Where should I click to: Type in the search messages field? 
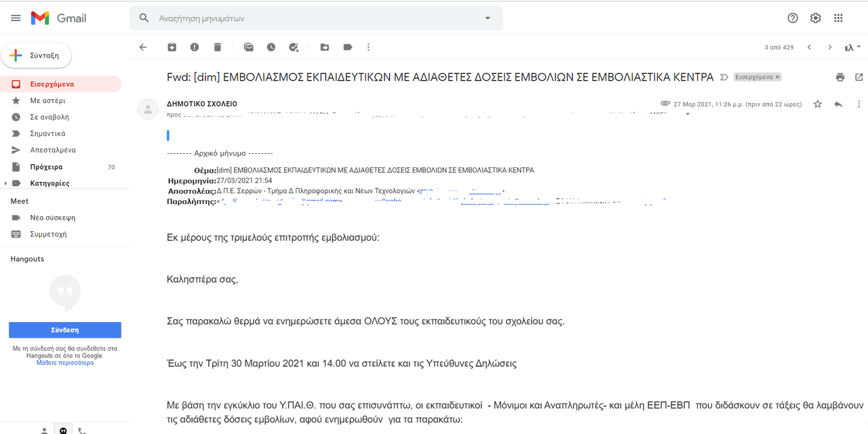(x=315, y=18)
